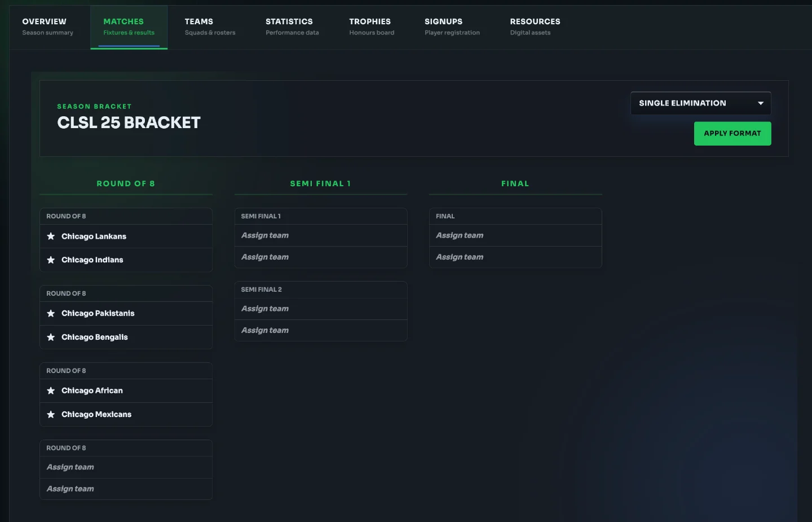This screenshot has width=812, height=522.
Task: Select Chicago Mexicans team name
Action: click(96, 415)
